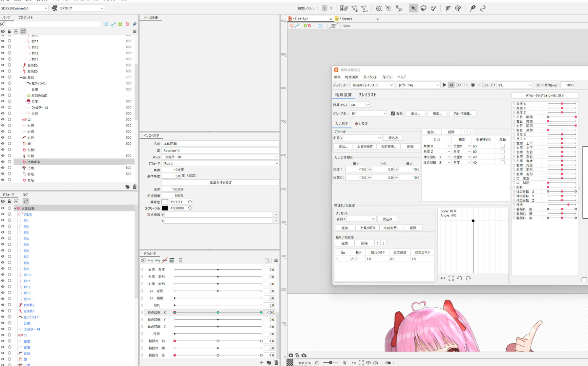
Task: Run automatic mesh generator (AUTO)
Action: [364, 8]
